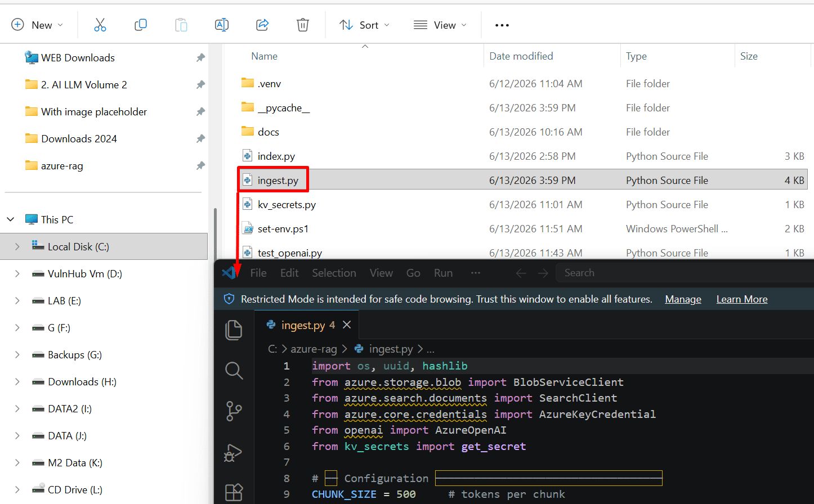Expand DATA2 (I:) drive node

pyautogui.click(x=17, y=408)
